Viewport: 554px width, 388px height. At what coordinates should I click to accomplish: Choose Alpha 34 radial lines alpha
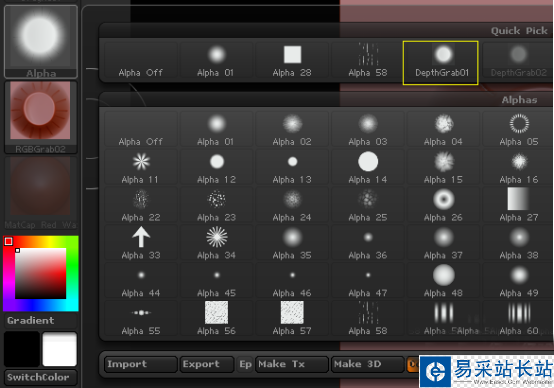pos(216,243)
